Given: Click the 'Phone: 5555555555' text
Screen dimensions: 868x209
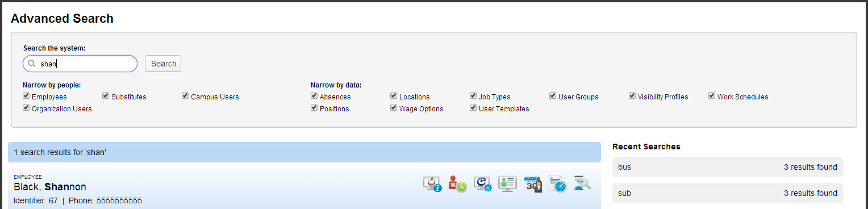Looking at the screenshot, I should (x=105, y=200).
